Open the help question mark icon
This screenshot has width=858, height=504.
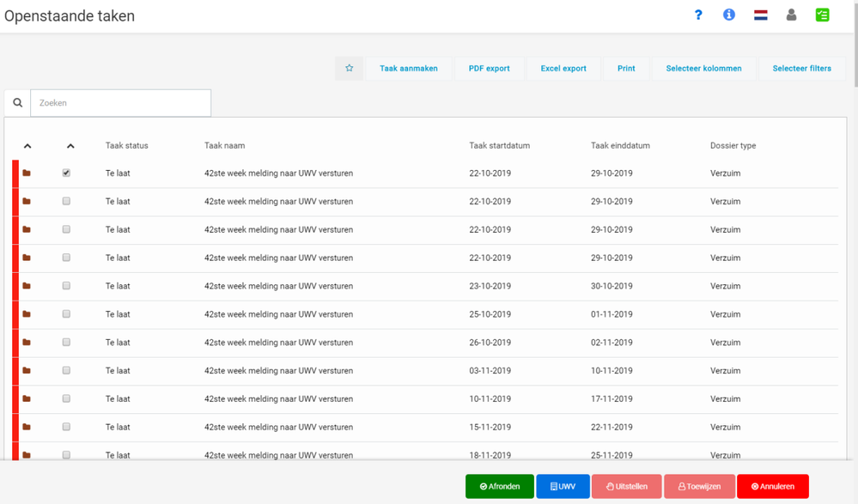tap(698, 15)
